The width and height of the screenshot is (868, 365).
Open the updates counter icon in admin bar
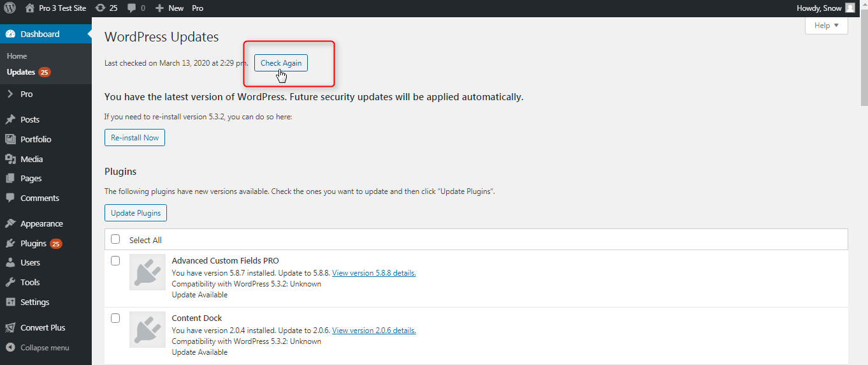(100, 8)
